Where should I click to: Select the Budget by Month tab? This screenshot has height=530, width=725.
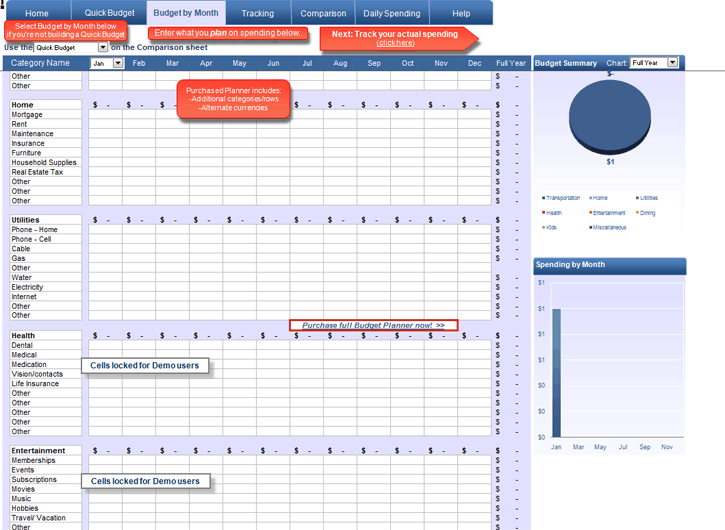tap(186, 13)
